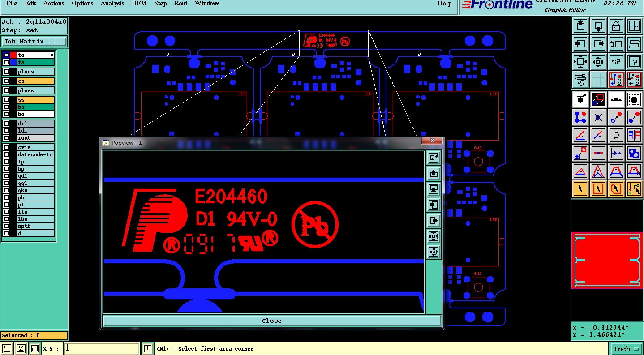Image resolution: width=644 pixels, height=355 pixels.
Task: Open the File menu
Action: pyautogui.click(x=12, y=4)
